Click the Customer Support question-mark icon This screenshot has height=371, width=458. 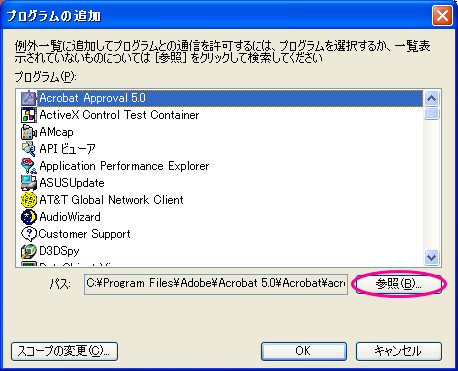[29, 234]
